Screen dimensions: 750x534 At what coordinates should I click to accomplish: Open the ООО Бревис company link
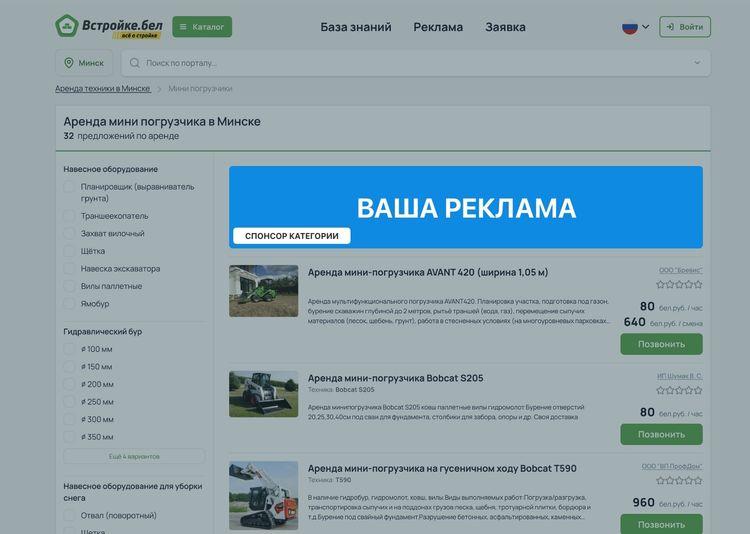[681, 270]
